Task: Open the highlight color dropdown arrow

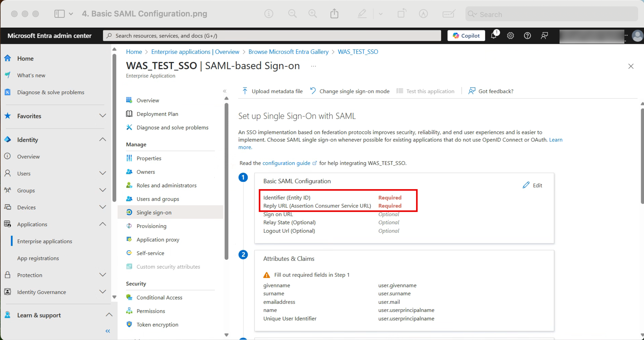Action: 381,14
